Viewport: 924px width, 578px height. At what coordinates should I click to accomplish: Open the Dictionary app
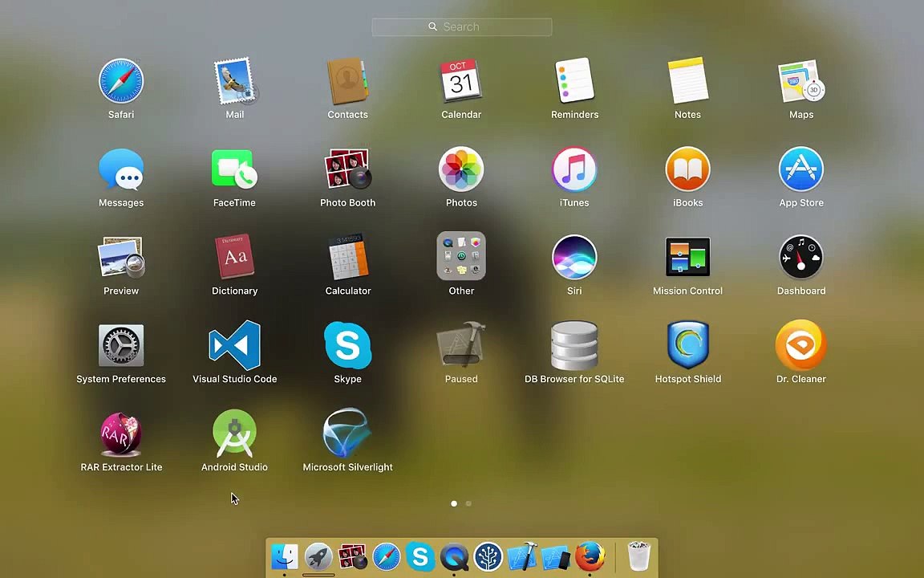coord(234,257)
